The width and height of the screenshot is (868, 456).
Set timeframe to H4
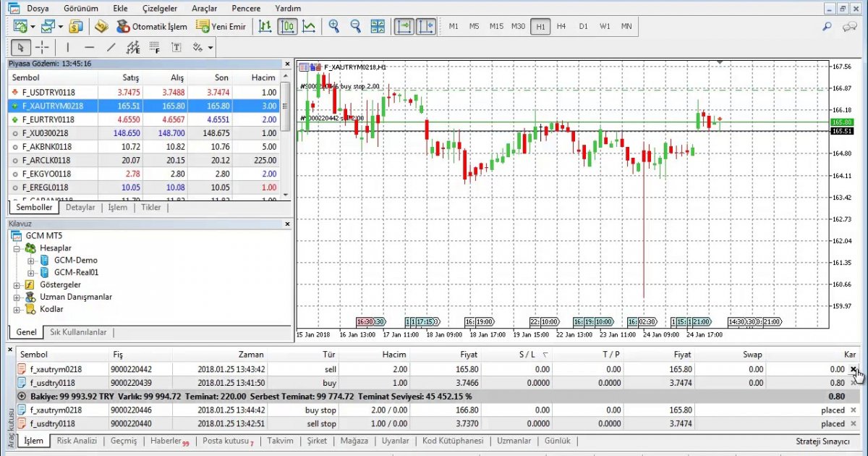[x=561, y=27]
